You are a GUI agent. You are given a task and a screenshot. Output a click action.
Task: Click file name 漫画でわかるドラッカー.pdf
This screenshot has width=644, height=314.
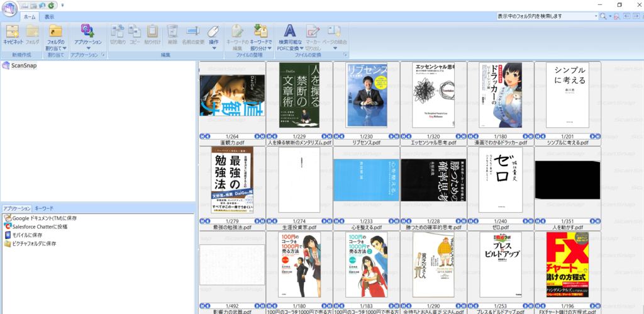point(500,143)
